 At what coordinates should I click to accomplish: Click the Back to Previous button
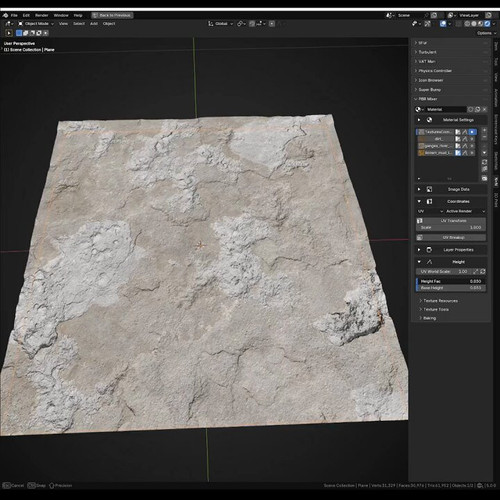(x=112, y=15)
